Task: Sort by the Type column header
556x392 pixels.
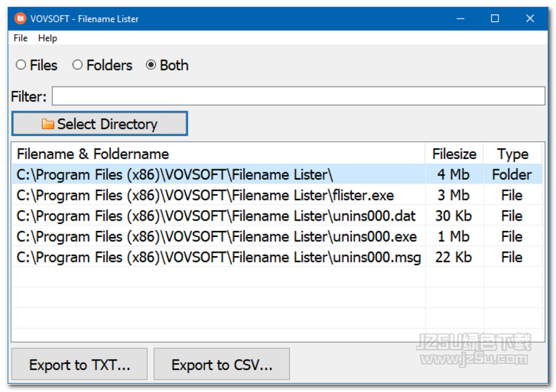Action: [513, 154]
